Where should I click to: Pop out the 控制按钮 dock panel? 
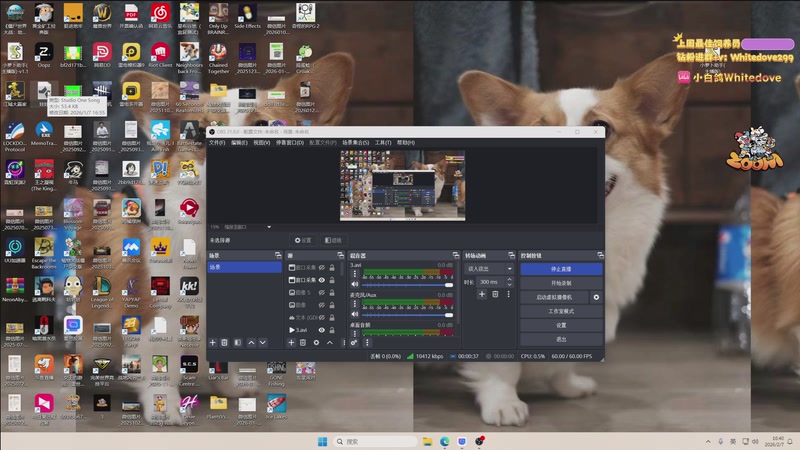pyautogui.click(x=600, y=255)
